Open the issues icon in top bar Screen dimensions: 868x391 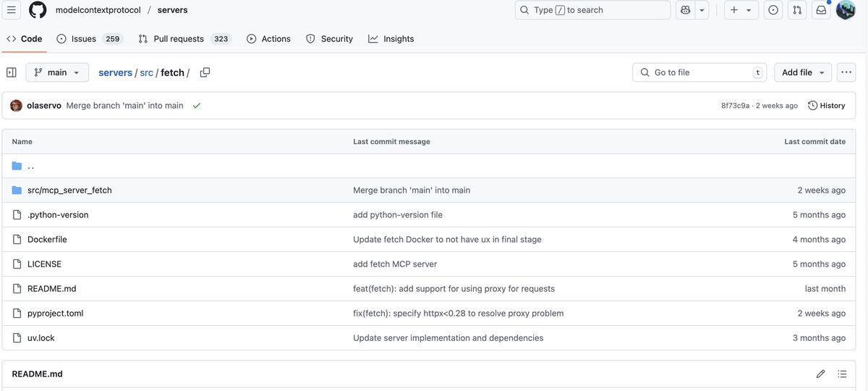point(773,10)
